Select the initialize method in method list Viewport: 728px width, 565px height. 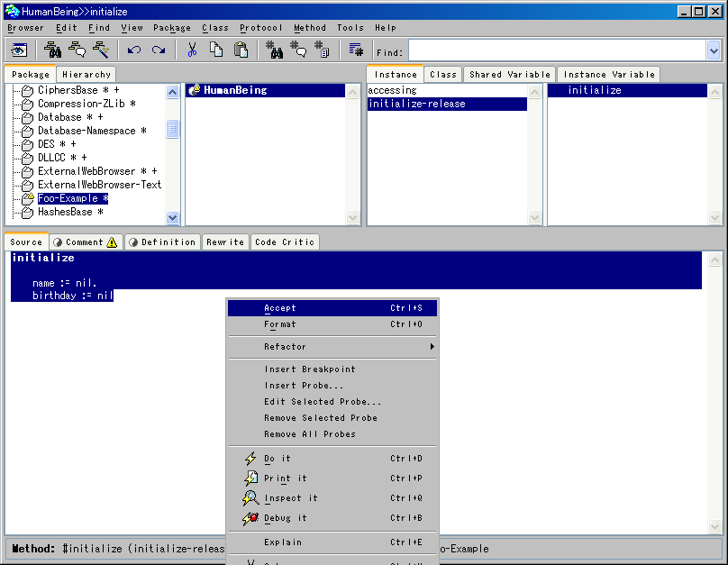coord(627,90)
